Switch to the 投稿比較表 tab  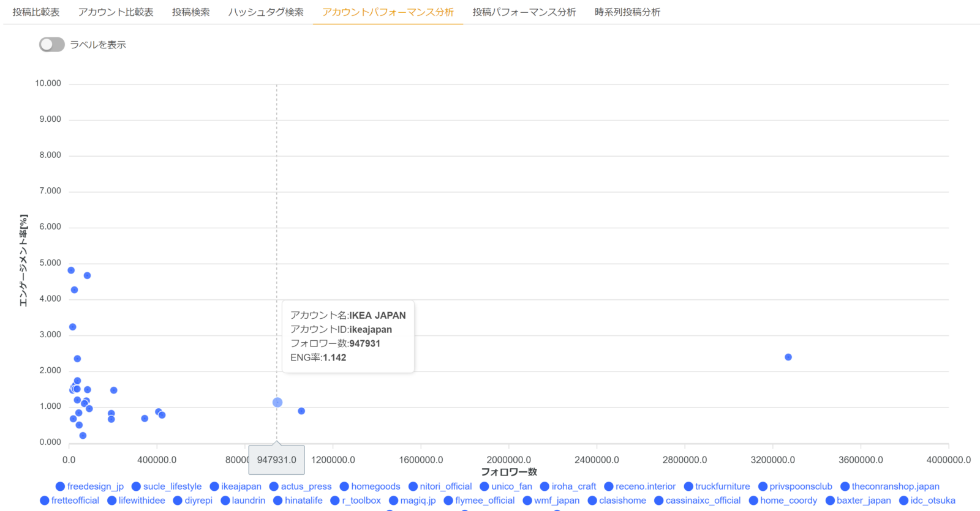(36, 12)
